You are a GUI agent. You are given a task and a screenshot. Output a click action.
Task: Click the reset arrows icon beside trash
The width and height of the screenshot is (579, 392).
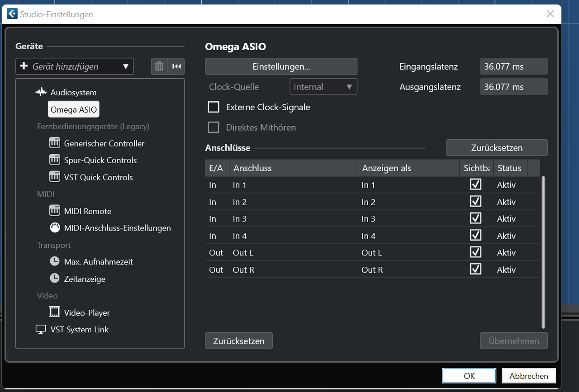click(x=176, y=66)
